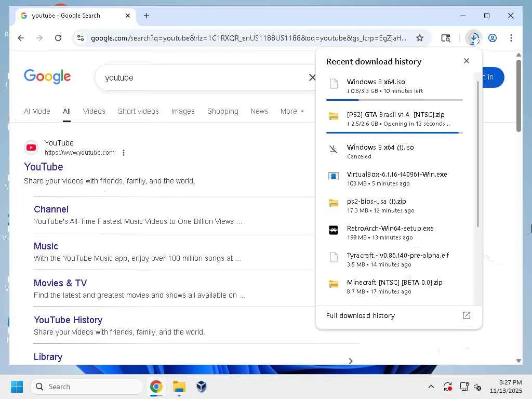
Task: Toggle the Chrome downloads icon
Action: click(x=474, y=38)
